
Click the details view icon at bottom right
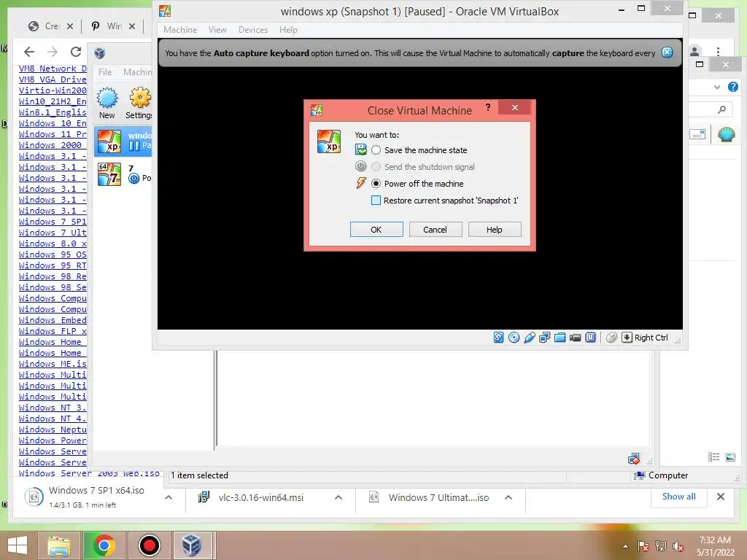click(x=713, y=457)
